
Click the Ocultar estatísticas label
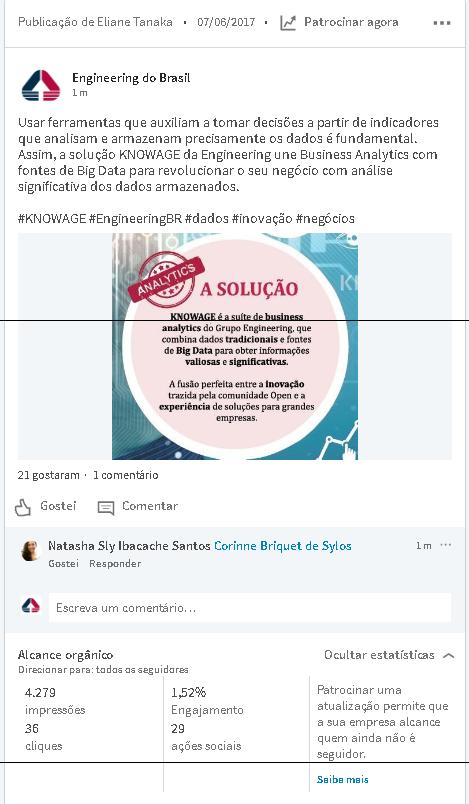pos(379,655)
